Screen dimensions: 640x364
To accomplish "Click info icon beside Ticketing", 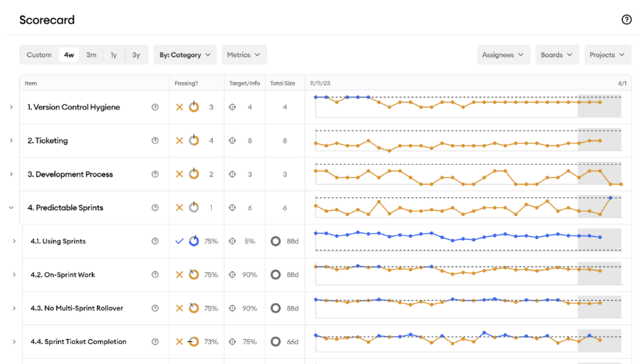I will [155, 140].
